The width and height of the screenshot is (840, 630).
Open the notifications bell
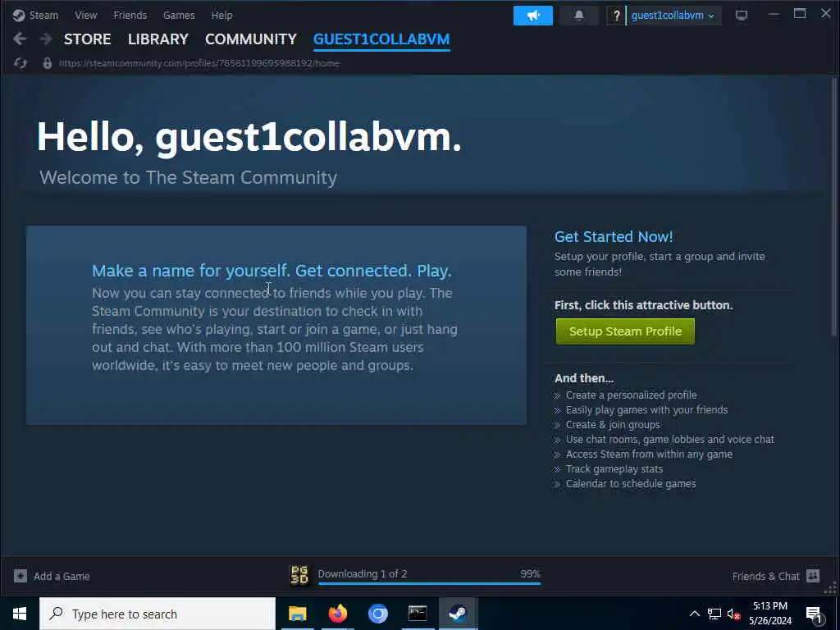point(579,16)
